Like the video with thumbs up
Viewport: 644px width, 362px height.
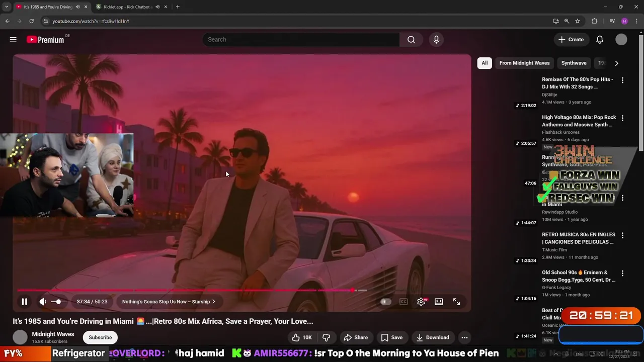pyautogui.click(x=302, y=337)
